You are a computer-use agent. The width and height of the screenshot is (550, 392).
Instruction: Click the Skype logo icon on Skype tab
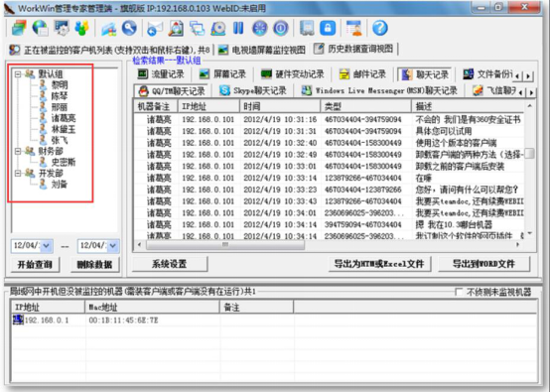[224, 90]
